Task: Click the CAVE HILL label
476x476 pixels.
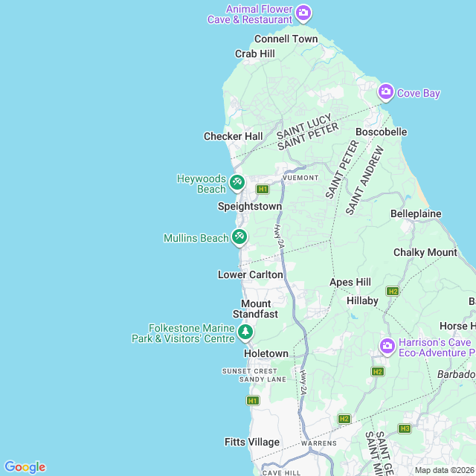Action: click(281, 473)
